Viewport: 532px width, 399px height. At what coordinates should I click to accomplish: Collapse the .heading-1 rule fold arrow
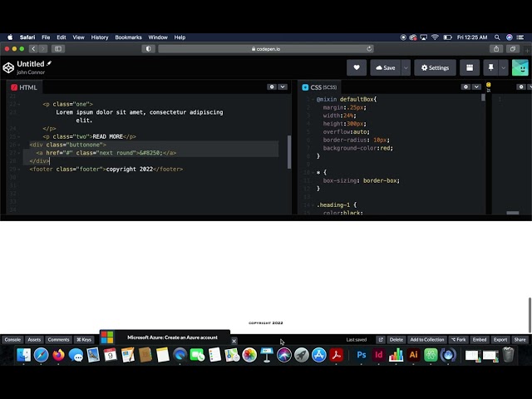[x=313, y=205]
